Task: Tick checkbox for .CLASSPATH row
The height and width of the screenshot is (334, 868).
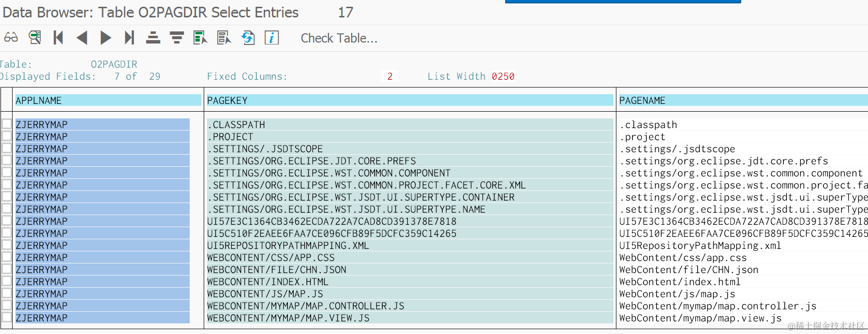Action: tap(7, 124)
